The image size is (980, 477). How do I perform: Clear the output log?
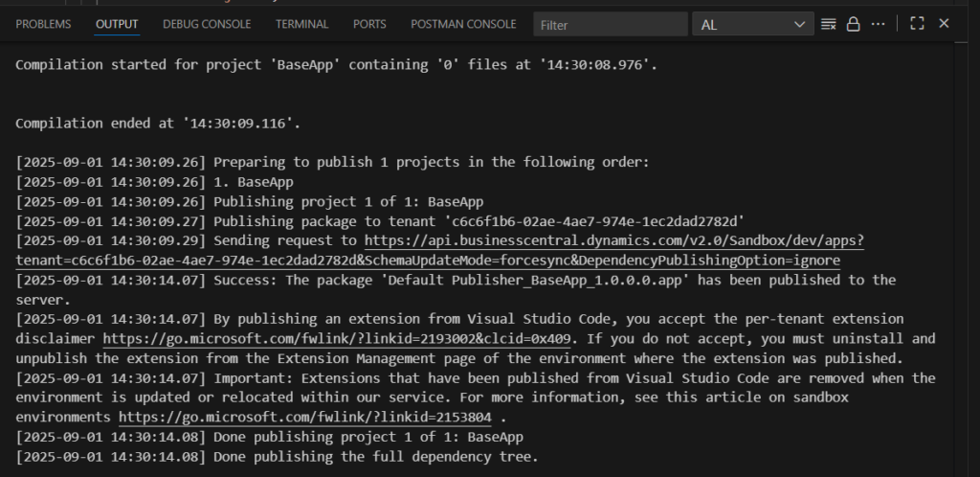(x=829, y=24)
